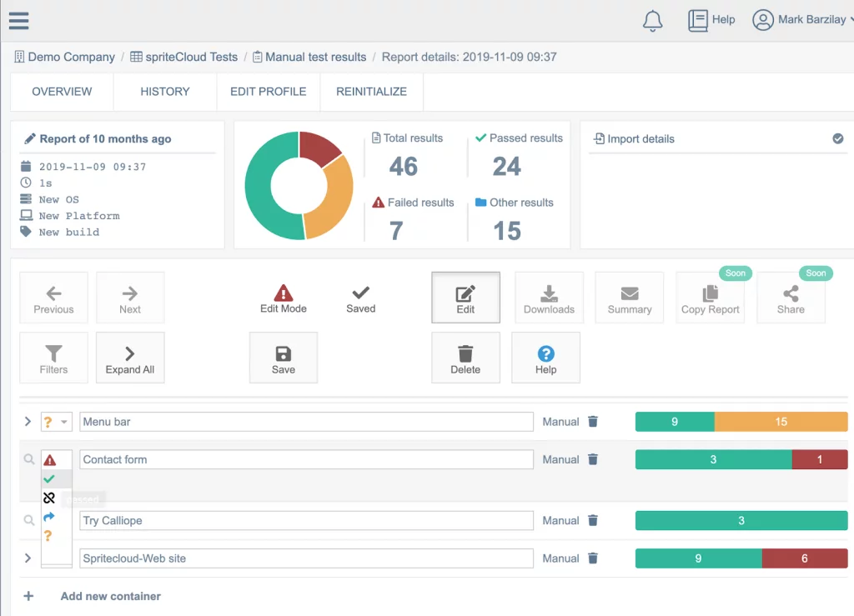The width and height of the screenshot is (854, 616).
Task: Open the EDIT PROFILE tab
Action: (268, 92)
